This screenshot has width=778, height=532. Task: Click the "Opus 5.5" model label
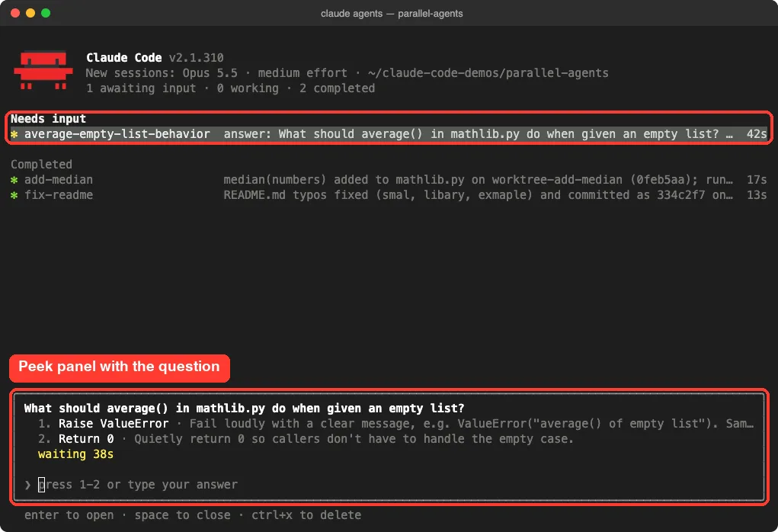tap(210, 73)
